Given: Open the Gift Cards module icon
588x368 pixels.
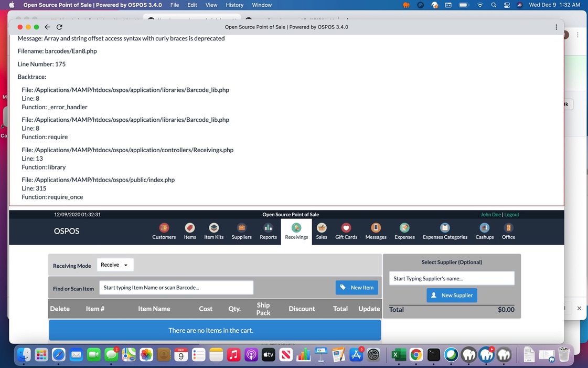Looking at the screenshot, I should pos(346,232).
